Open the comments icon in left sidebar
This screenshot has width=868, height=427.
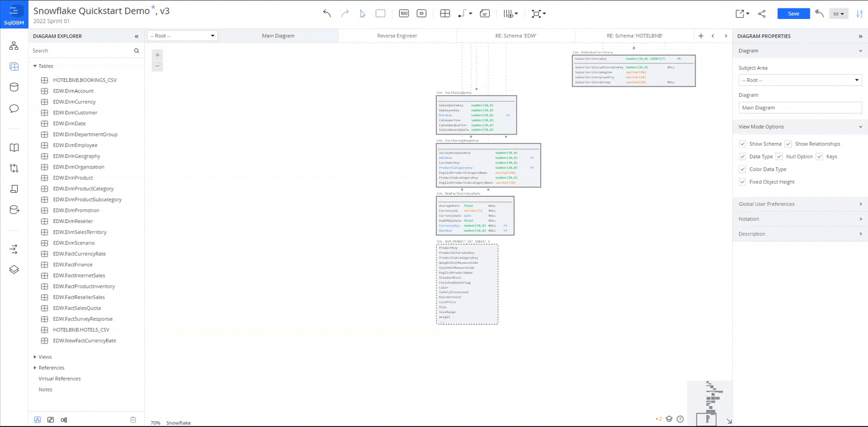tap(14, 109)
